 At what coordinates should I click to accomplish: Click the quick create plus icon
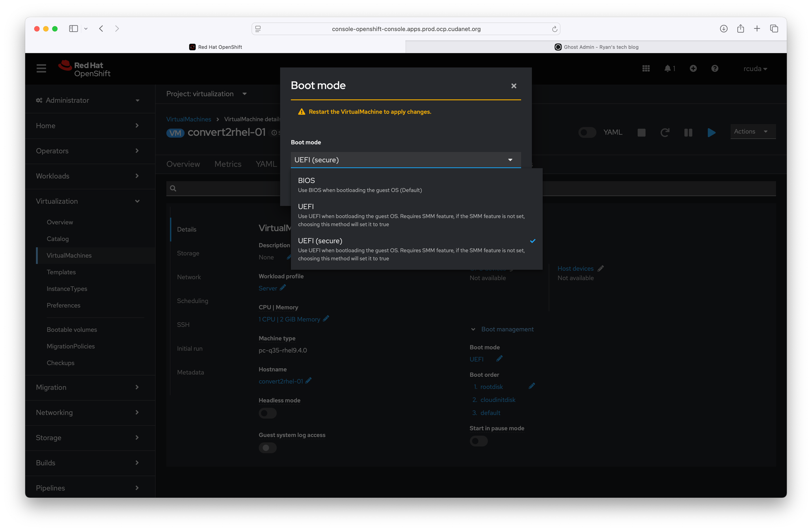click(693, 69)
